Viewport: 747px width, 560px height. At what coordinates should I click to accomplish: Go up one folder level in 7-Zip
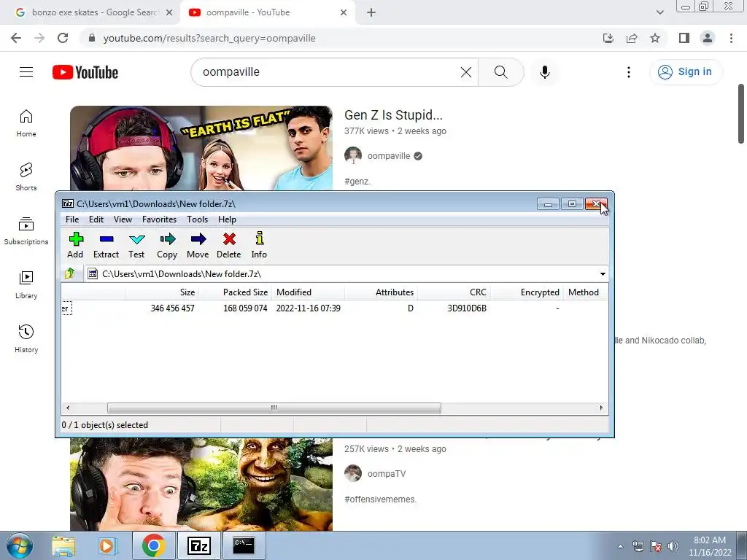(70, 273)
